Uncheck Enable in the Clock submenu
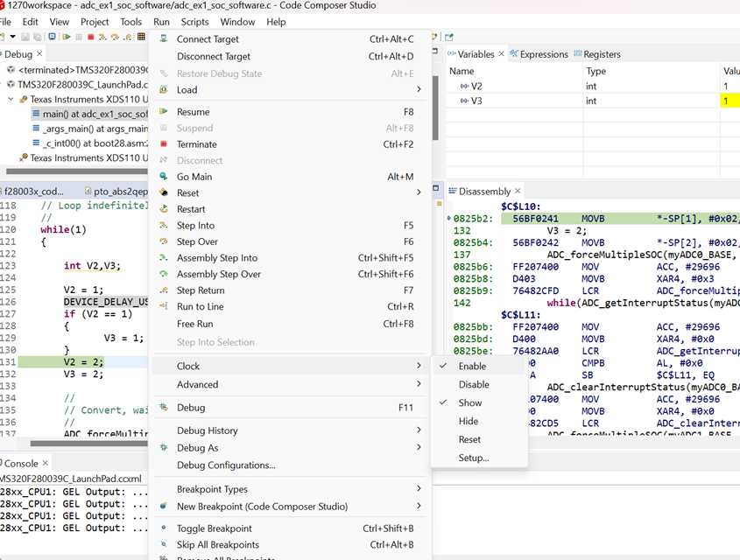 472,367
